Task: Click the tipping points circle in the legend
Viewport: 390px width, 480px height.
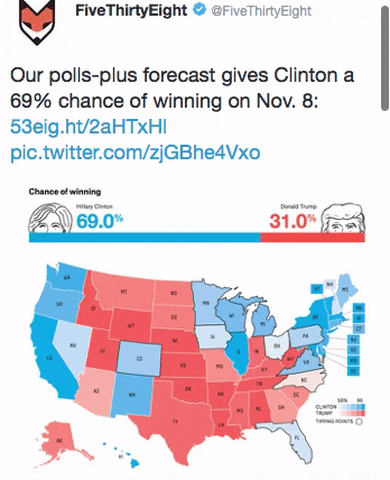Action: pos(359,422)
